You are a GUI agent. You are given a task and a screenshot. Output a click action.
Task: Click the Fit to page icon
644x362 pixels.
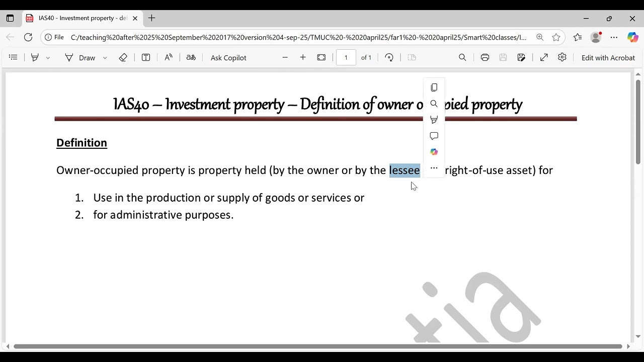pyautogui.click(x=321, y=57)
